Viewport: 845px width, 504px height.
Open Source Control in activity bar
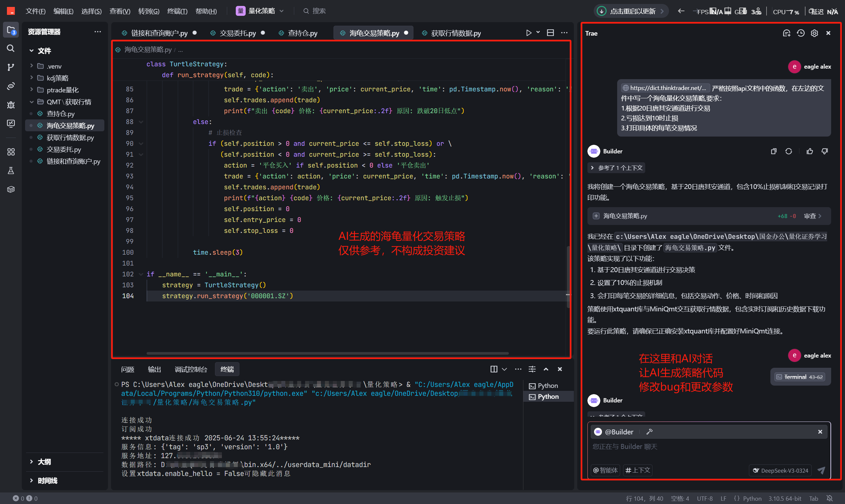coord(11,67)
